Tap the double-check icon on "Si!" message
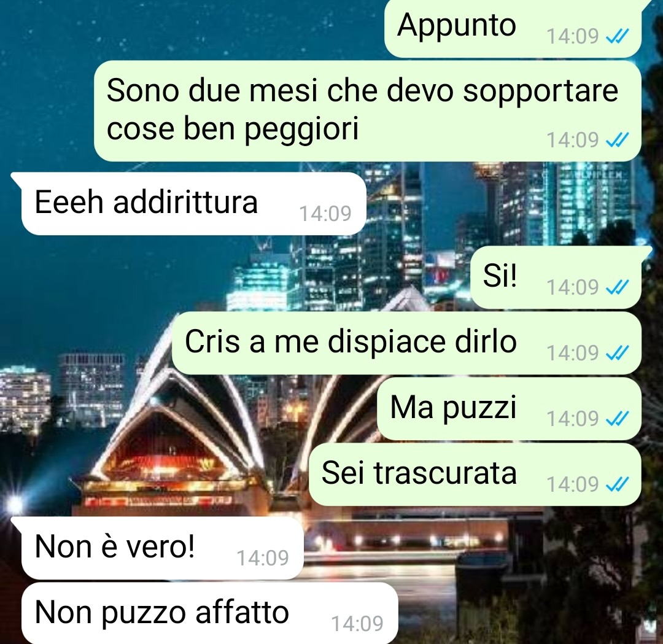The image size is (663, 644). coord(618,287)
